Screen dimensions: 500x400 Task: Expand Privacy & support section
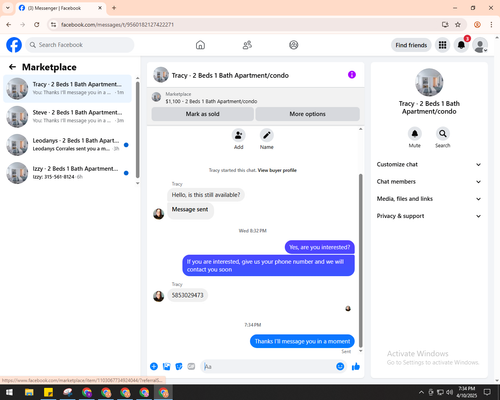pos(429,216)
